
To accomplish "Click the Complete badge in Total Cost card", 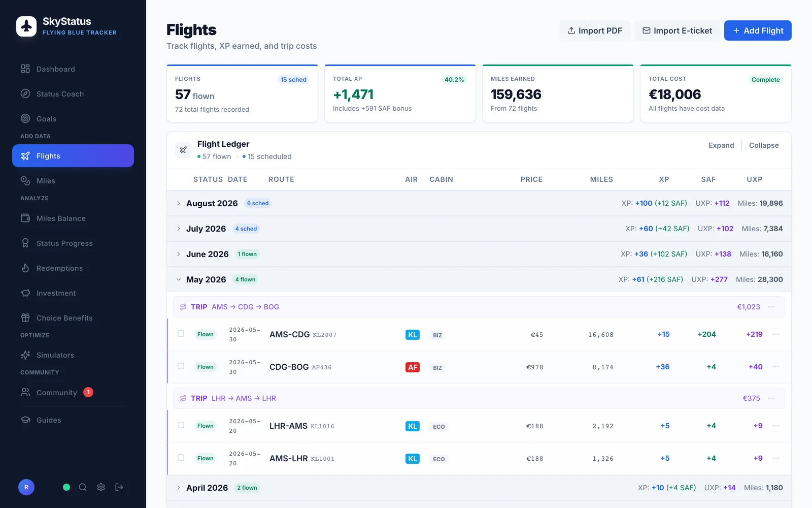I will coord(765,80).
